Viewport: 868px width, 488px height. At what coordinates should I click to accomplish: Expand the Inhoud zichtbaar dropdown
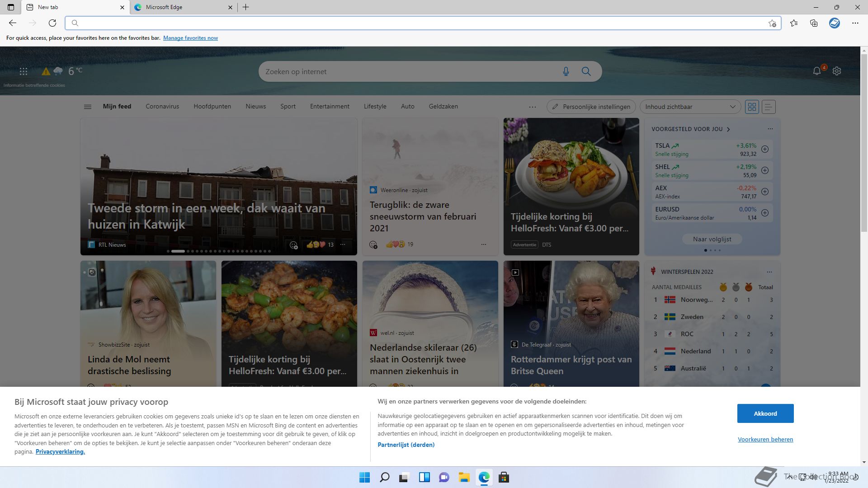(690, 107)
